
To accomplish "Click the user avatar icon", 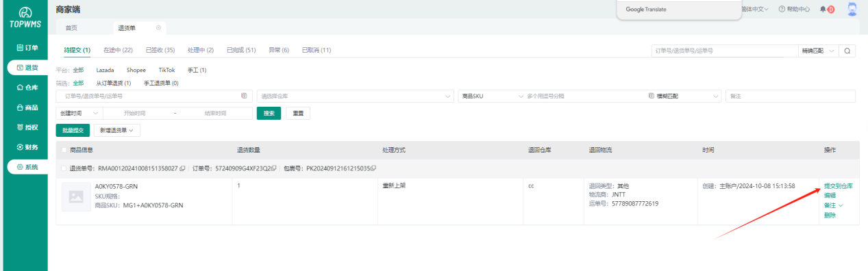I will coord(852,9).
